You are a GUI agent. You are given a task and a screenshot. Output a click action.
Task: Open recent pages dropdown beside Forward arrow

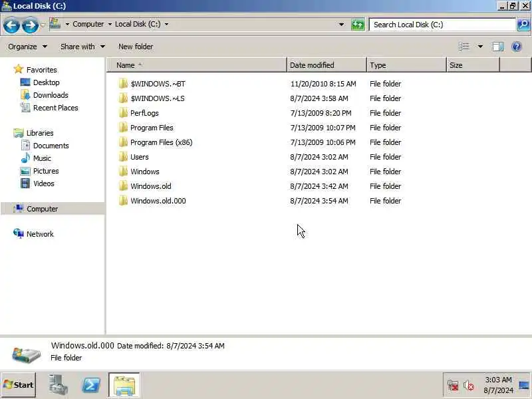(43, 25)
